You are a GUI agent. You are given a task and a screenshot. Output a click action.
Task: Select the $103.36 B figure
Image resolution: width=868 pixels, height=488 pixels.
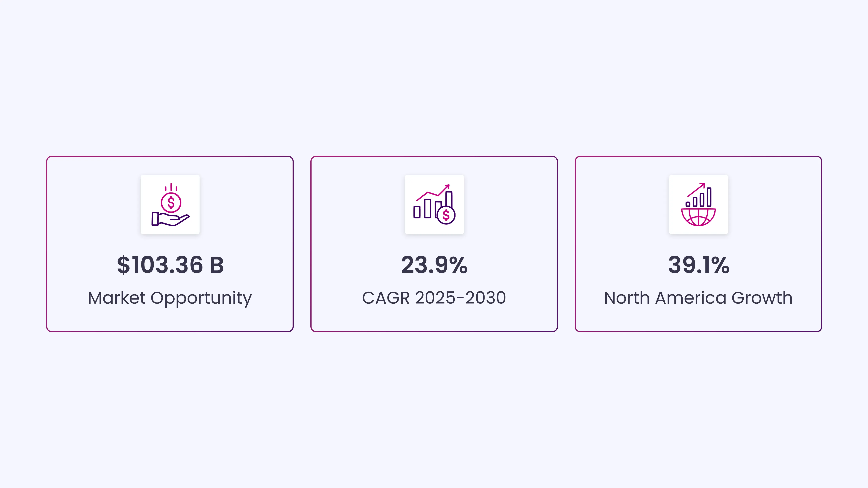tap(170, 265)
